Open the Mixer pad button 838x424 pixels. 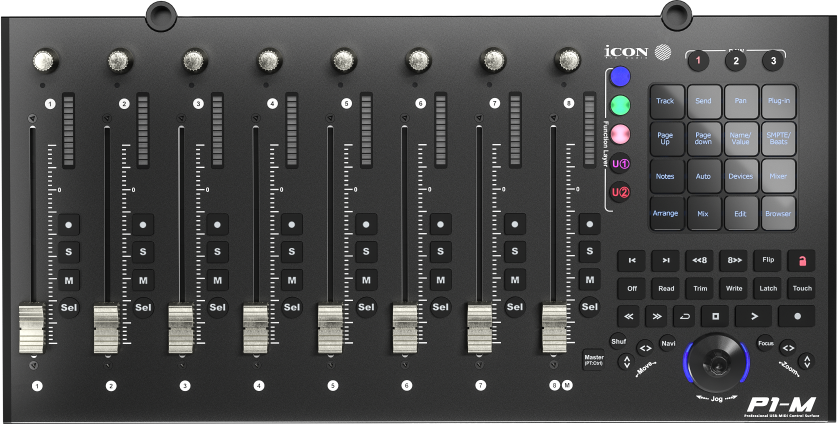[778, 175]
